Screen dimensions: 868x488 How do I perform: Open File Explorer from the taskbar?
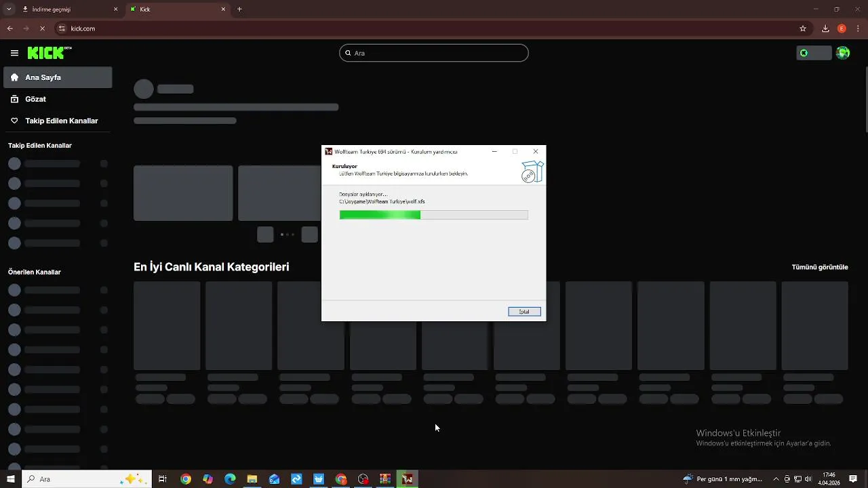click(252, 479)
